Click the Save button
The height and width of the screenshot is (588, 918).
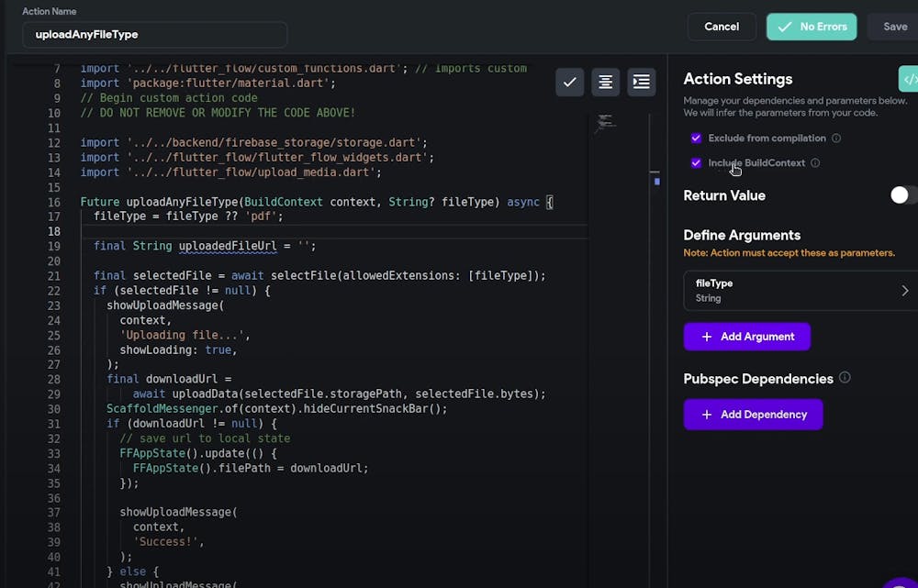click(894, 27)
